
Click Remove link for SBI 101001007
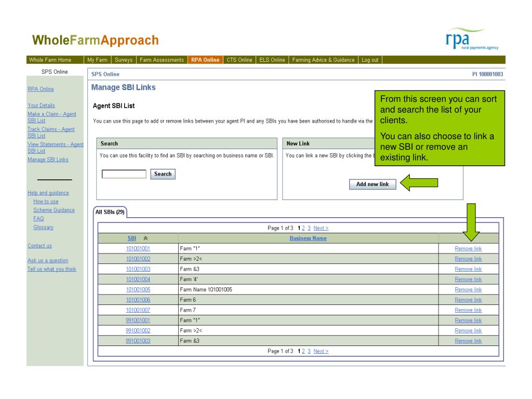(468, 310)
